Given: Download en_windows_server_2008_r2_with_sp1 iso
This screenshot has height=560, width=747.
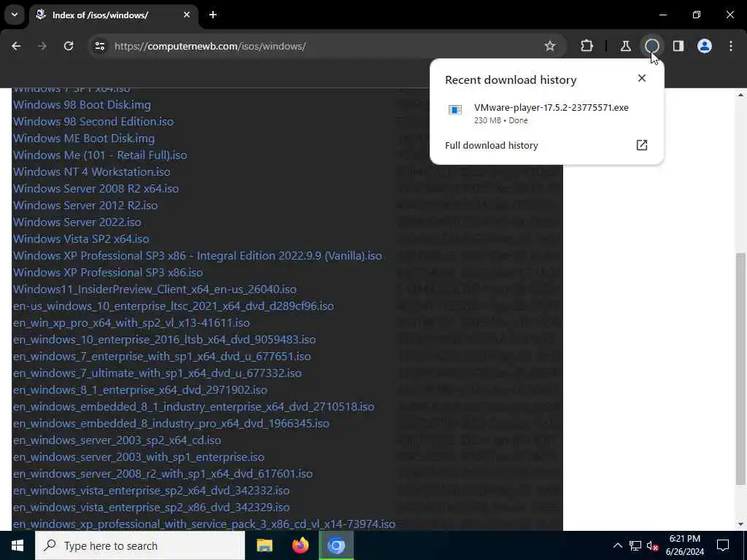Looking at the screenshot, I should coord(163,473).
